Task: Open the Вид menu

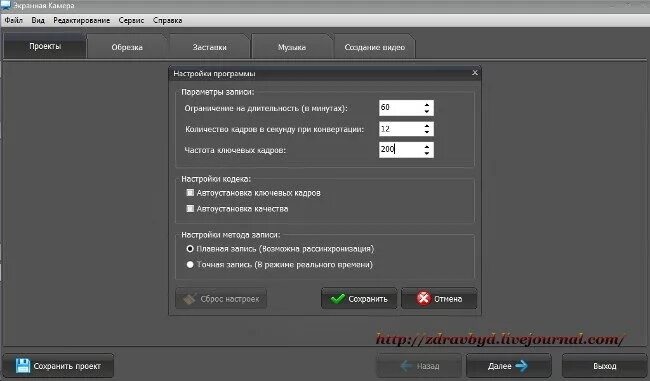Action: [x=38, y=20]
